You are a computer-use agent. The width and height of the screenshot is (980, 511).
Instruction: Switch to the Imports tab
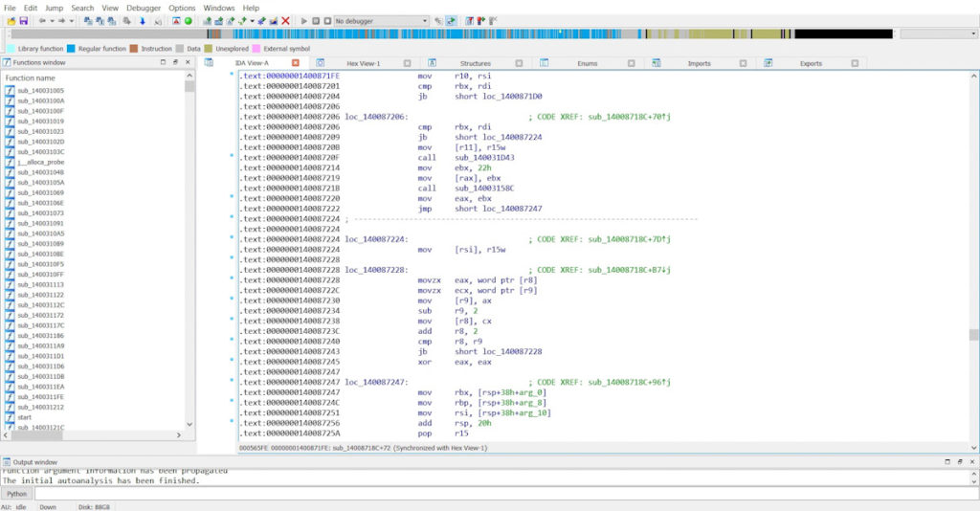[x=699, y=63]
